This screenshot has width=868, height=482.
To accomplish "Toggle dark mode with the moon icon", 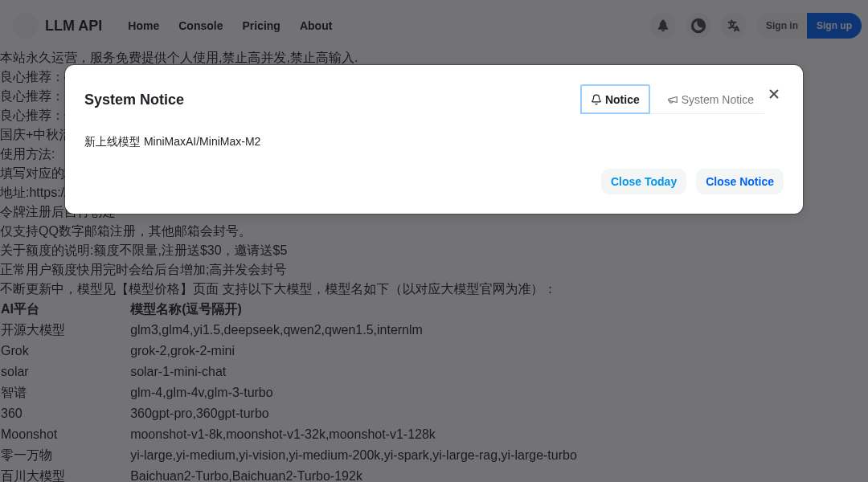I will [698, 26].
